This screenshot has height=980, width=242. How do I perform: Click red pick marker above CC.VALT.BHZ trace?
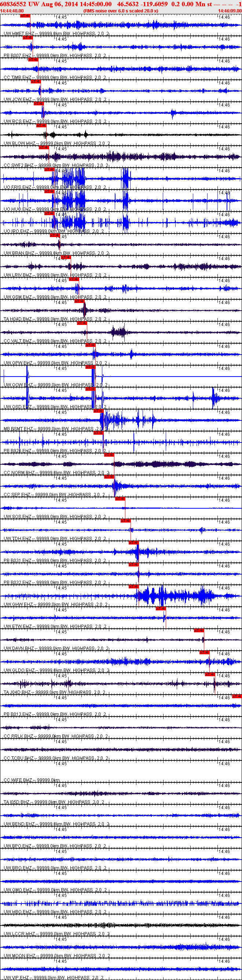click(82, 323)
